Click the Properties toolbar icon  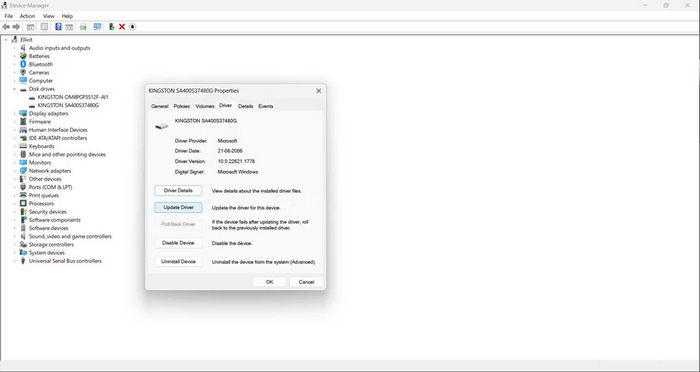[x=44, y=27]
